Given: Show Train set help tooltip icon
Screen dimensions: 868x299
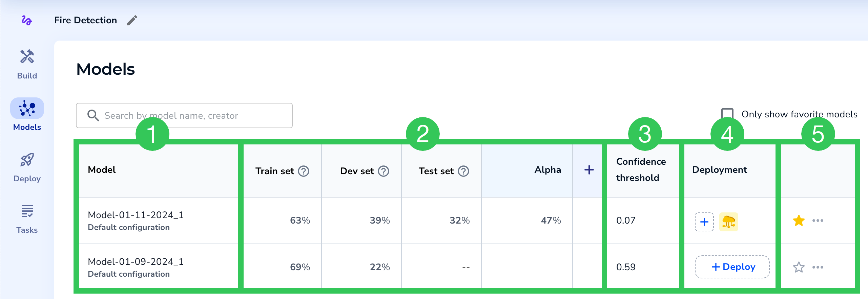Looking at the screenshot, I should [x=304, y=171].
